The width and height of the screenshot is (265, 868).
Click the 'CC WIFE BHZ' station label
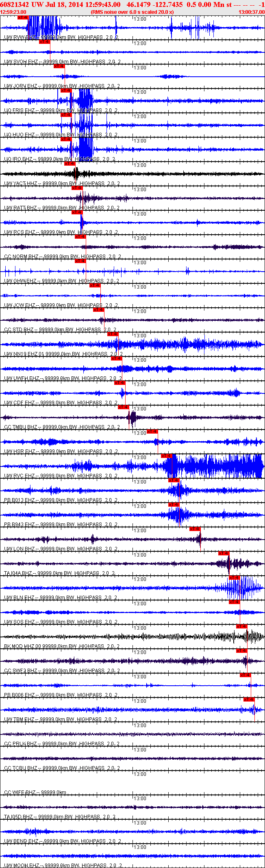pyautogui.click(x=20, y=792)
